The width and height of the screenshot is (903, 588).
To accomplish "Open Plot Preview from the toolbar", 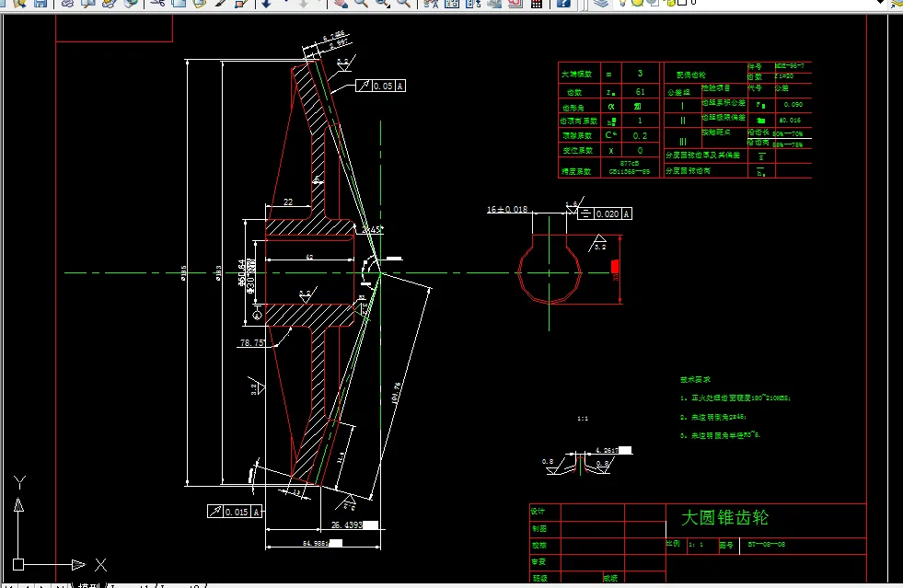I will pos(88,3).
